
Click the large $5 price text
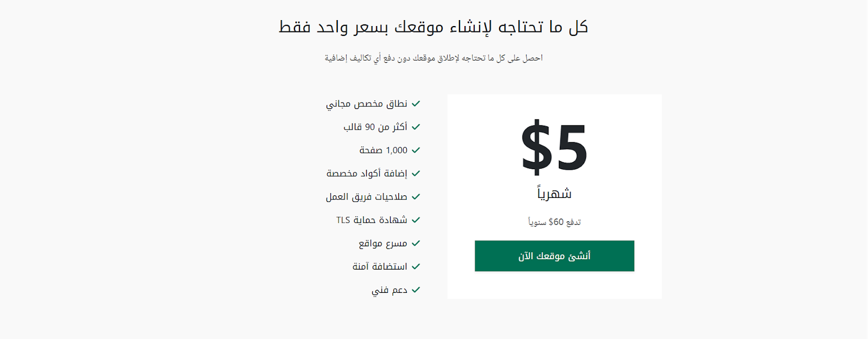pyautogui.click(x=554, y=147)
